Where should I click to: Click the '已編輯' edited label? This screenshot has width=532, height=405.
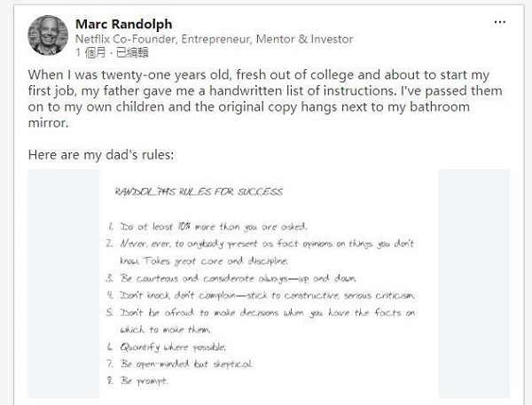[132, 53]
